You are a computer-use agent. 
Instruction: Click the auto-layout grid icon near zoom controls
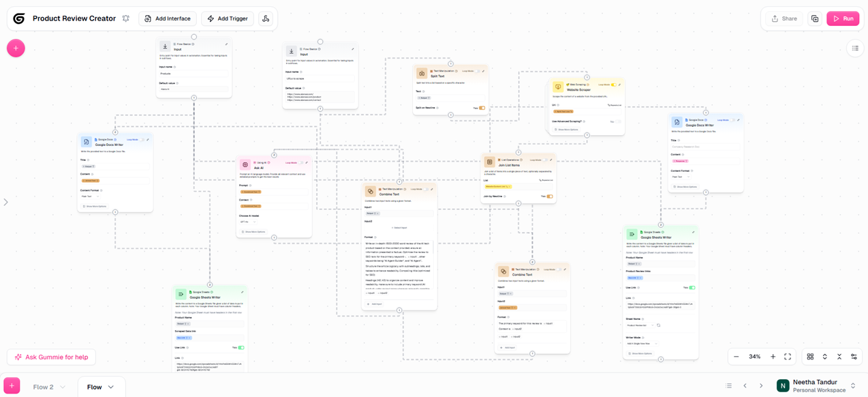(x=810, y=356)
